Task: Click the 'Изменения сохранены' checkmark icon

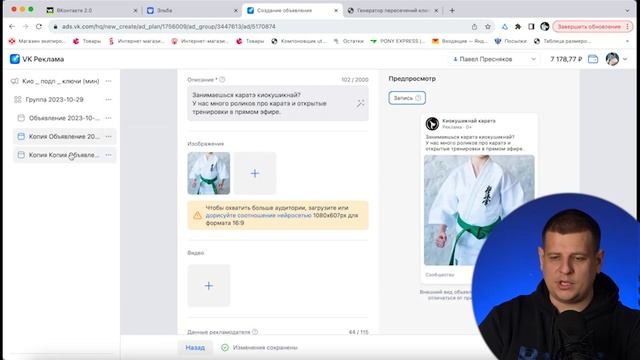Action: (225, 348)
